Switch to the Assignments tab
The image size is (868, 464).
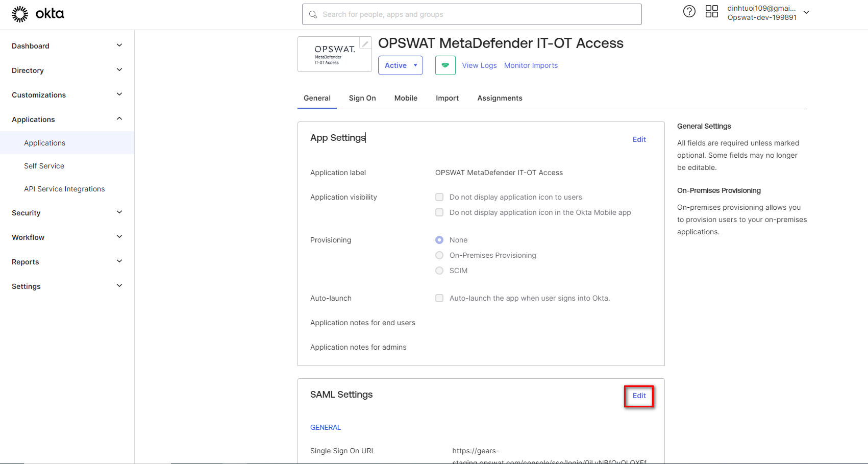point(500,98)
